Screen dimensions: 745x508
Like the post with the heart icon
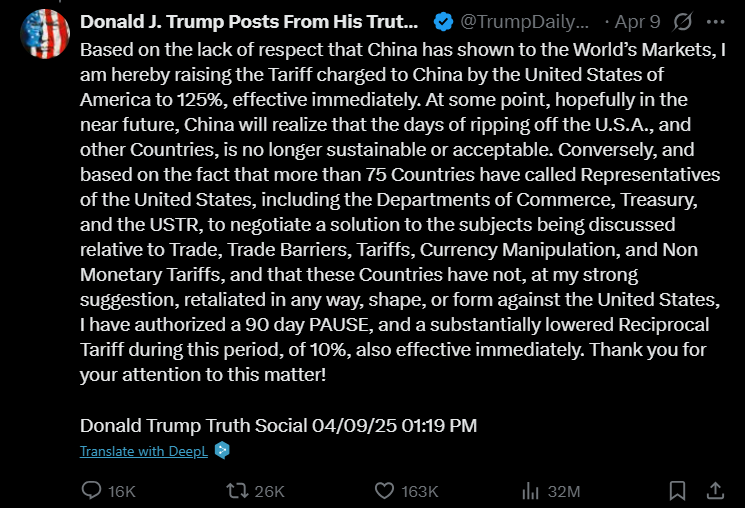coord(385,490)
